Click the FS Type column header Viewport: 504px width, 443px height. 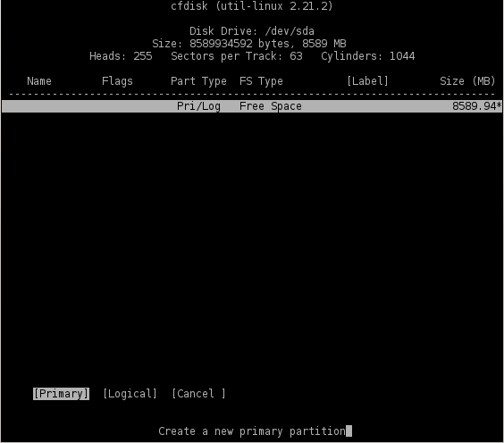point(261,81)
